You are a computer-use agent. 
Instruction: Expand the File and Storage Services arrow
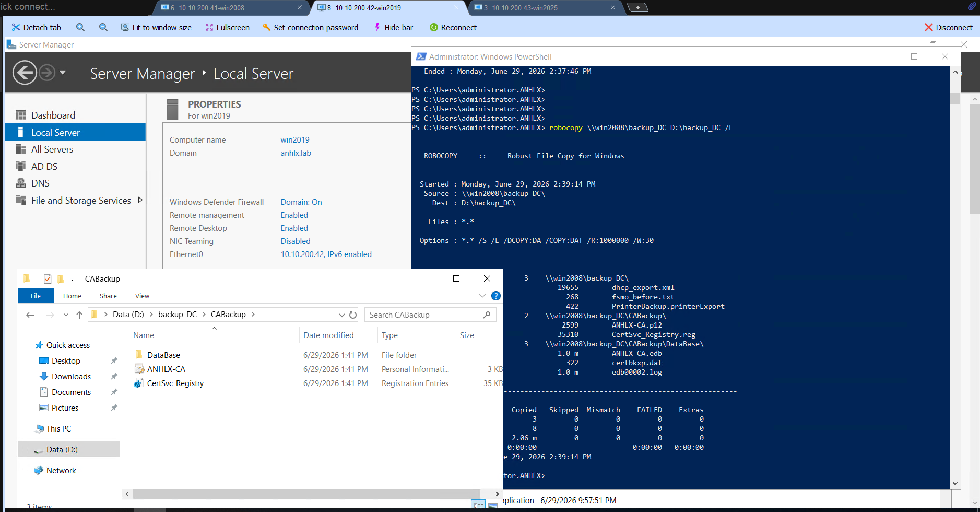click(140, 200)
